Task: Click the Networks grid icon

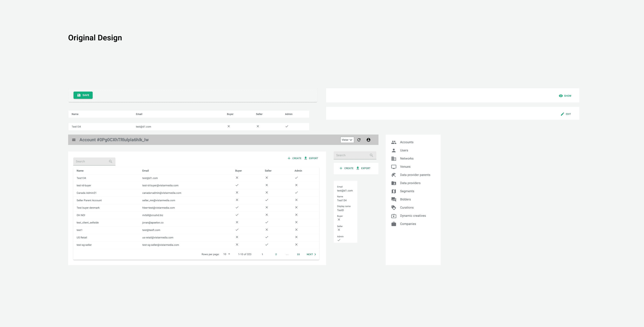Action: 394,158
